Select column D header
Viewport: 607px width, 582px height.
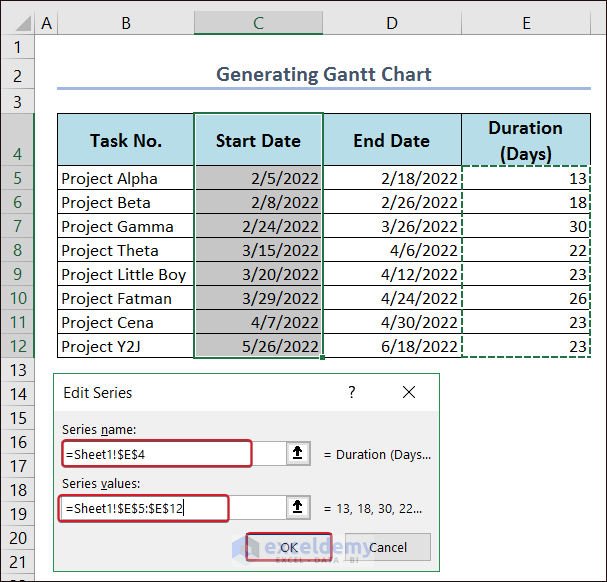click(392, 23)
